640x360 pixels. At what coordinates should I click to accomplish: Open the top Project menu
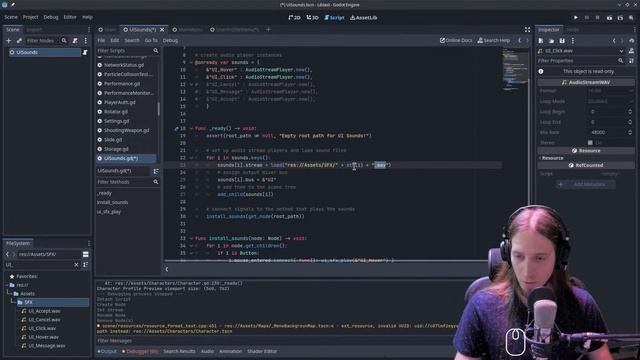tap(30, 17)
